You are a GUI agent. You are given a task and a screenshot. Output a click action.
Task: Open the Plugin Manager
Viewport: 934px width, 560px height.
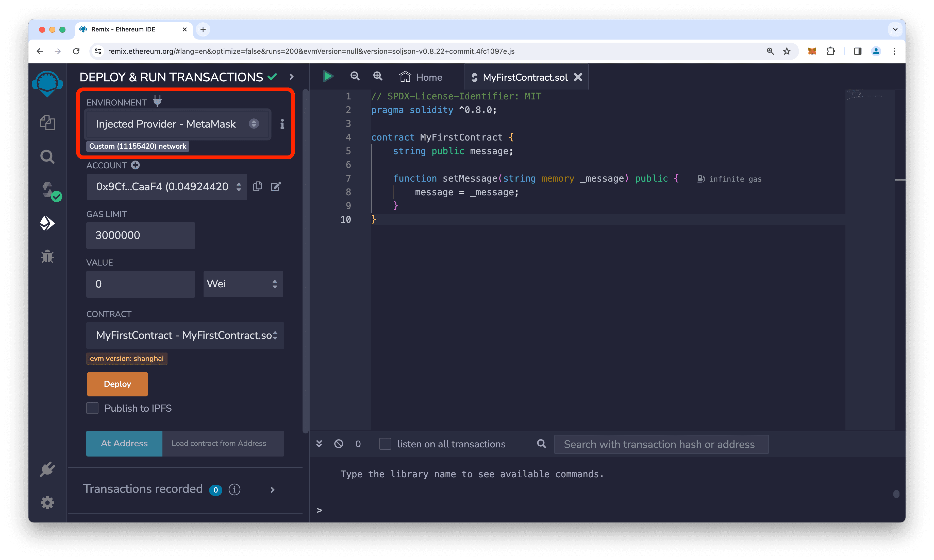coord(47,469)
